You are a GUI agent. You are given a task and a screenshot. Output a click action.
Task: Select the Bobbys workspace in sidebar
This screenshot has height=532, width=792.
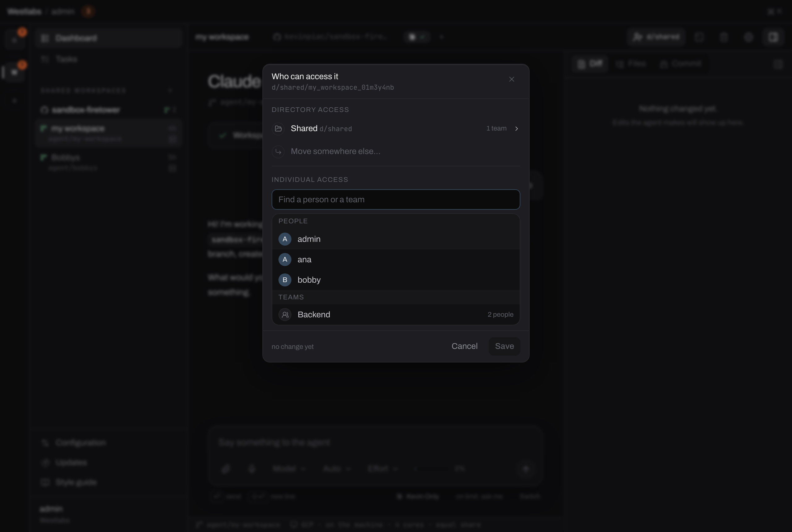(109, 162)
